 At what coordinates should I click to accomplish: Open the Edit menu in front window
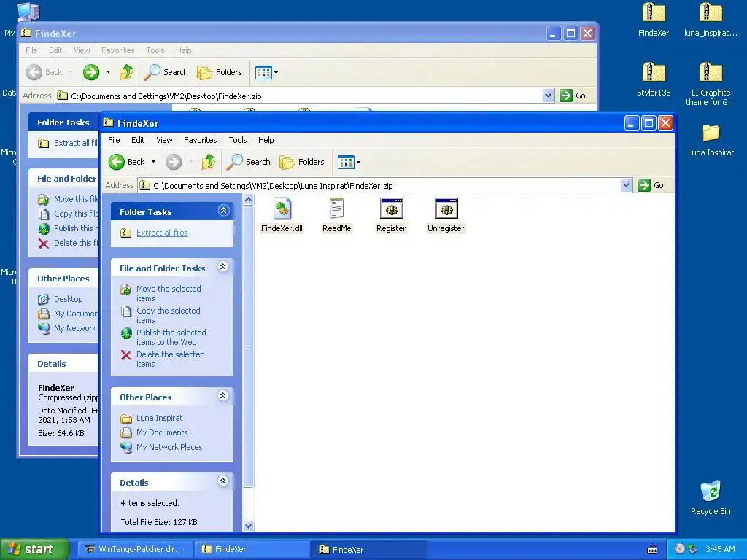click(138, 140)
